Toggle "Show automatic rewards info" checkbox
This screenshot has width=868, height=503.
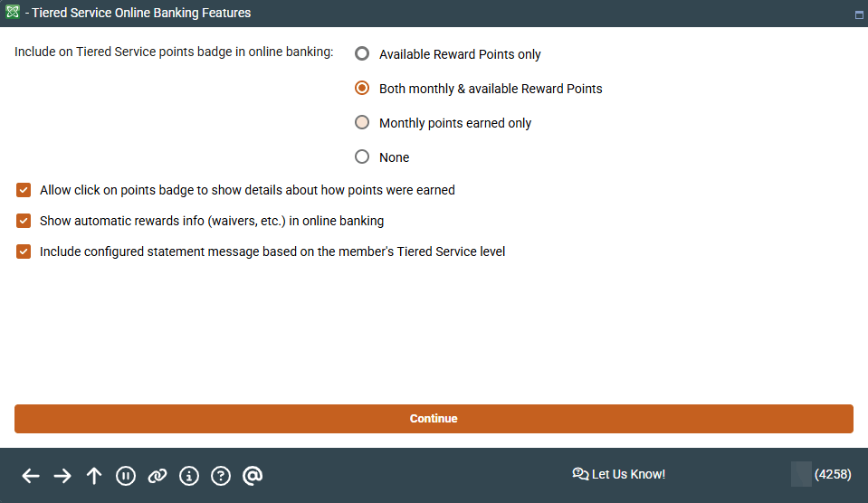point(24,221)
